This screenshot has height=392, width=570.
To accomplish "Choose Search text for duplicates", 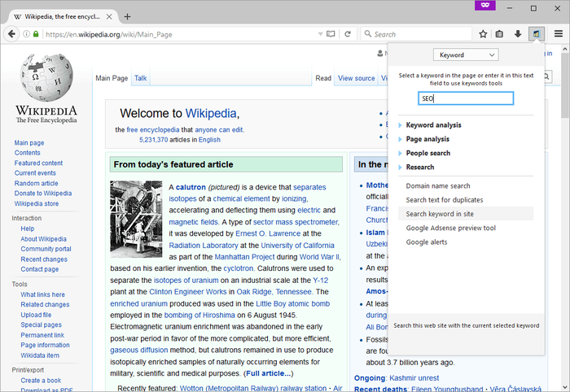I will point(445,200).
